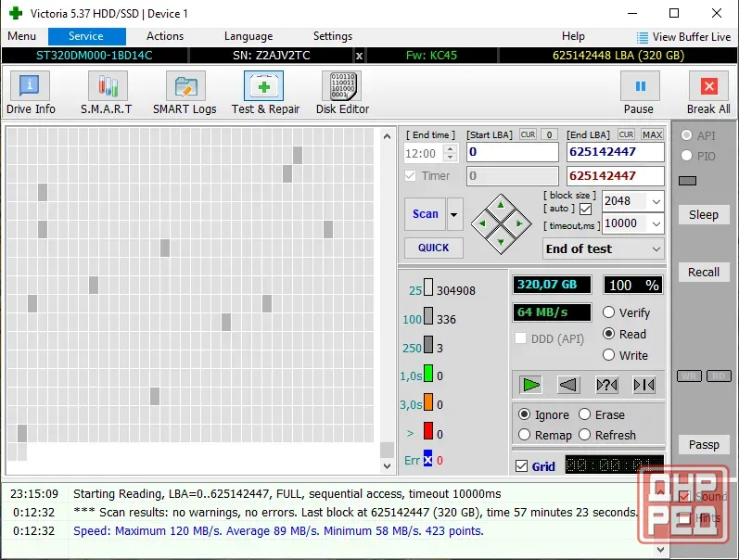Open Test & Repair view
Viewport: 739px width, 560px height.
pos(265,93)
